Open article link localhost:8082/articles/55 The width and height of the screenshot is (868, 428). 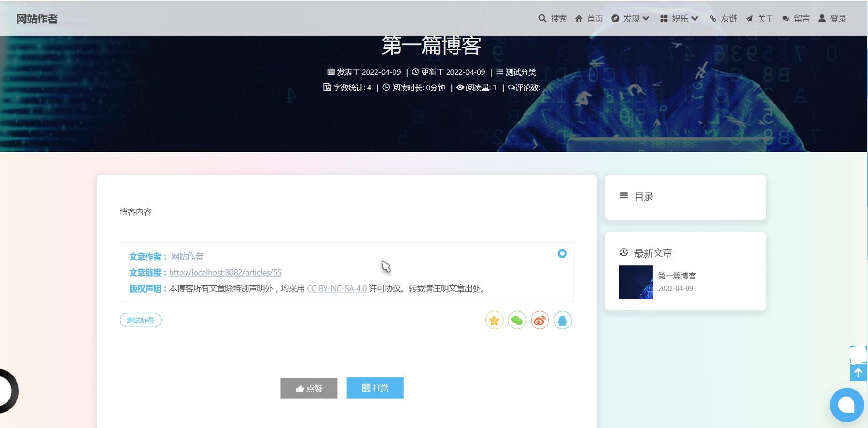[225, 273]
